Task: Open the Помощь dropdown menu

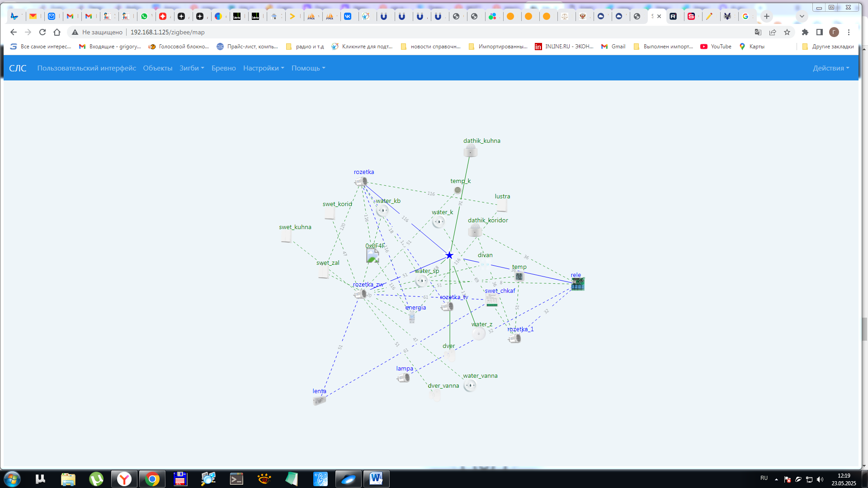Action: click(308, 68)
